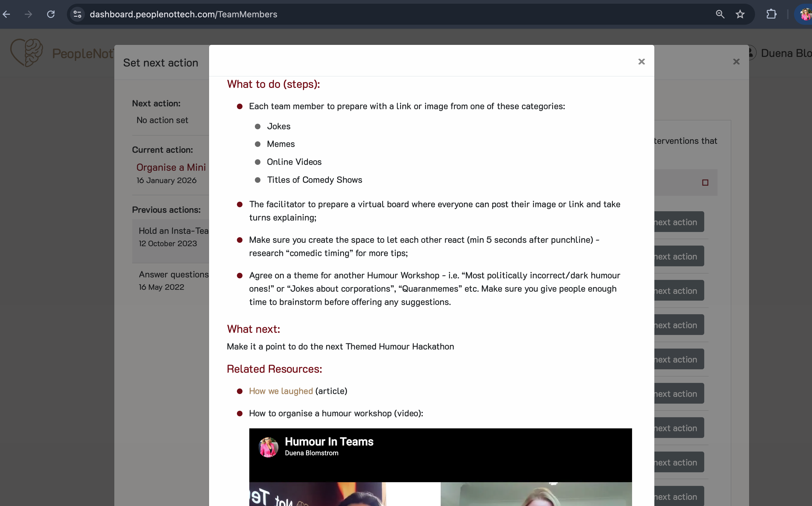The image size is (812, 506).
Task: Bookmark this page with the star icon
Action: click(740, 14)
